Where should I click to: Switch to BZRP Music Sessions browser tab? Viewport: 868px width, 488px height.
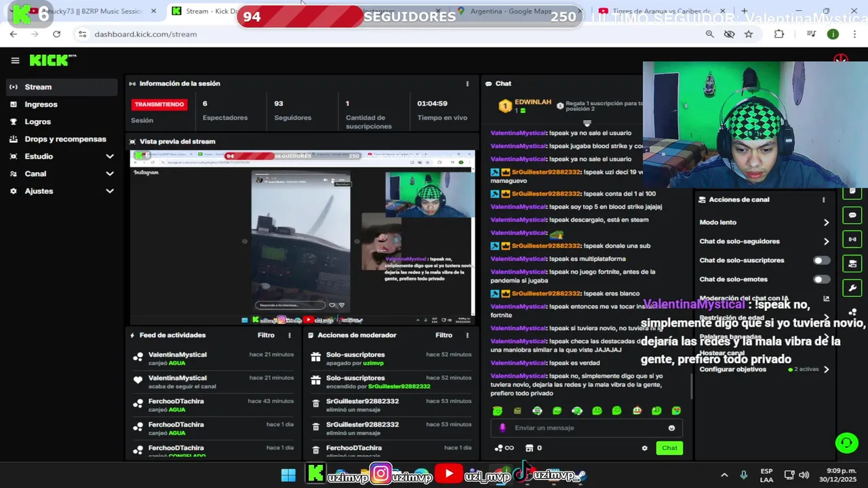[x=92, y=11]
